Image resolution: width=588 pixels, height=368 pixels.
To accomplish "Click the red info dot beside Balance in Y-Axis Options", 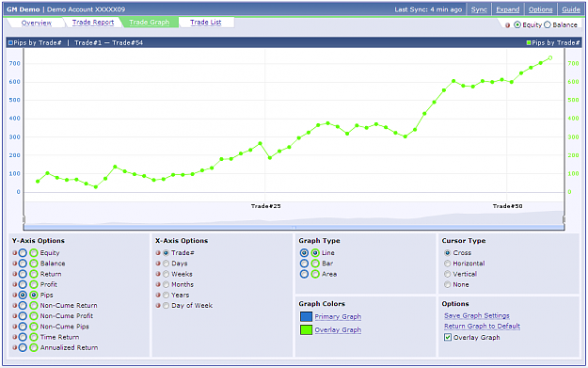I will click(15, 264).
